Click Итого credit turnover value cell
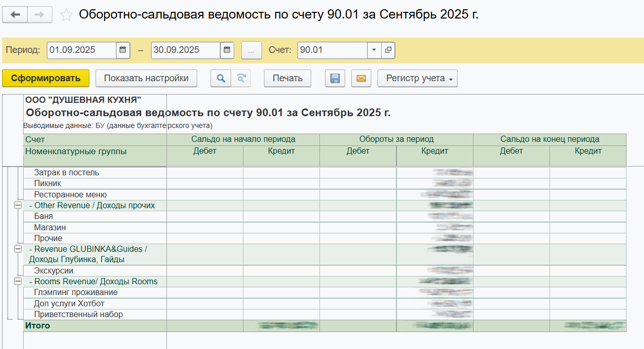 [x=435, y=325]
